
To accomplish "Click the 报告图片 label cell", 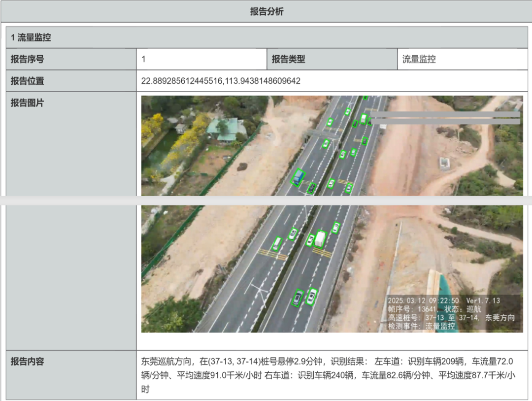I will pos(28,103).
